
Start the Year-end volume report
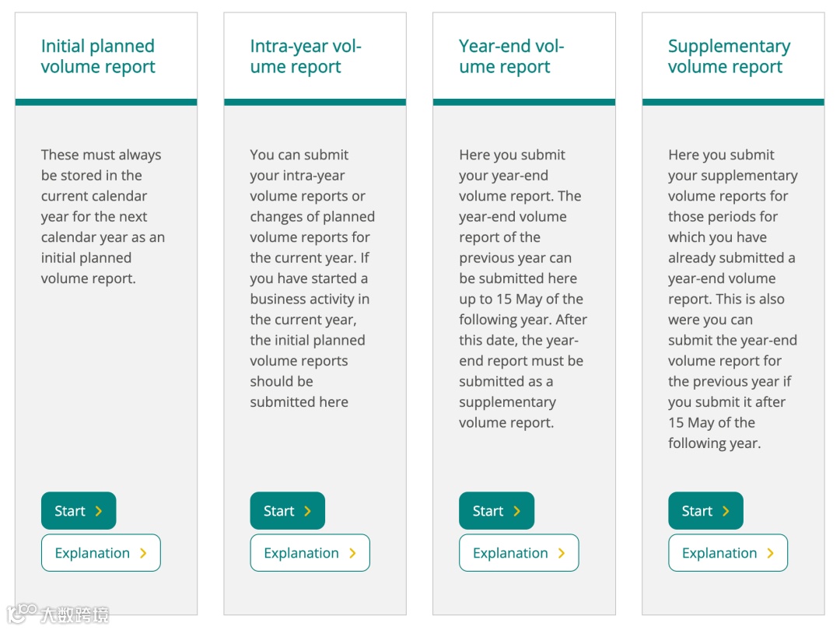point(496,511)
